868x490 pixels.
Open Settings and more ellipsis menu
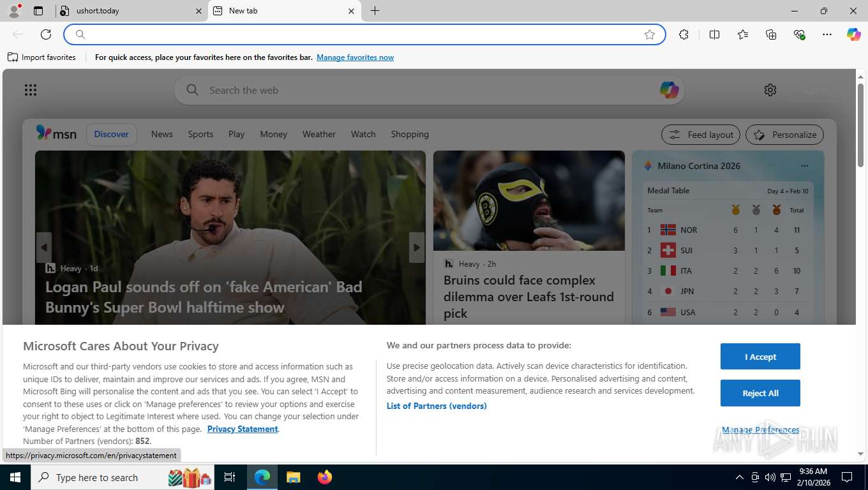[827, 34]
